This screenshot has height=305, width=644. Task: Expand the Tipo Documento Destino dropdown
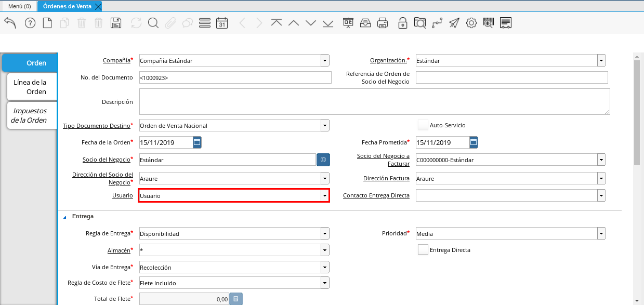coord(325,125)
